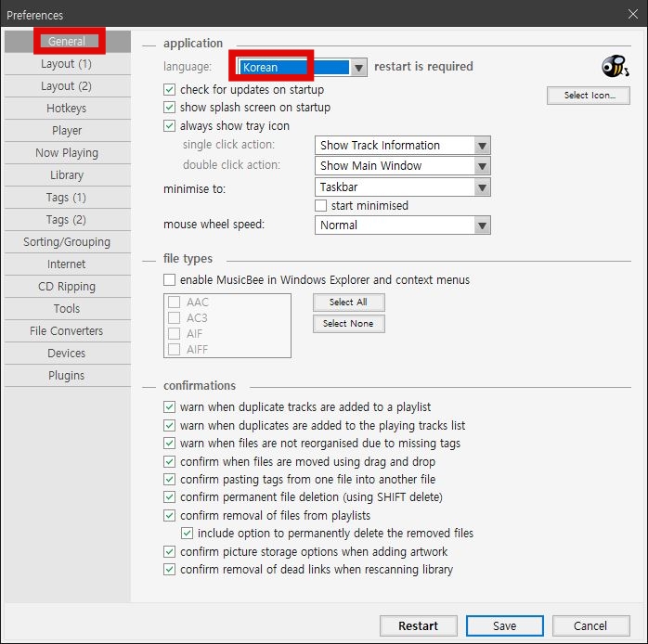This screenshot has width=648, height=644.
Task: Toggle confirm pasting tags between files
Action: [x=170, y=479]
